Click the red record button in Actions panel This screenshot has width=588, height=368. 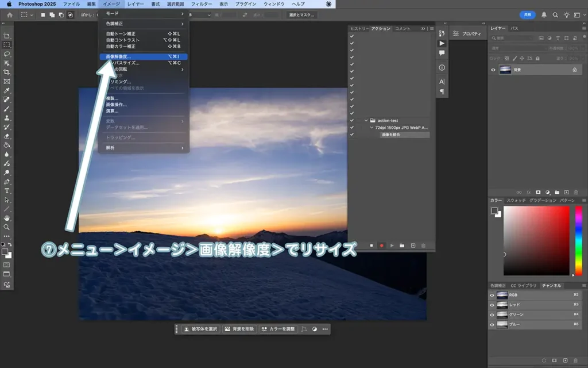coord(381,246)
